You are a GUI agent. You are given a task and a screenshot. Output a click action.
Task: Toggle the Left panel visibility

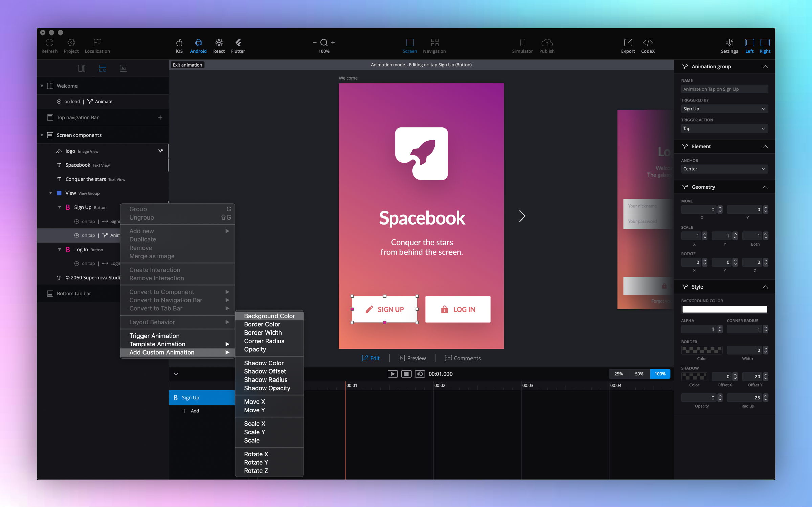pos(749,43)
